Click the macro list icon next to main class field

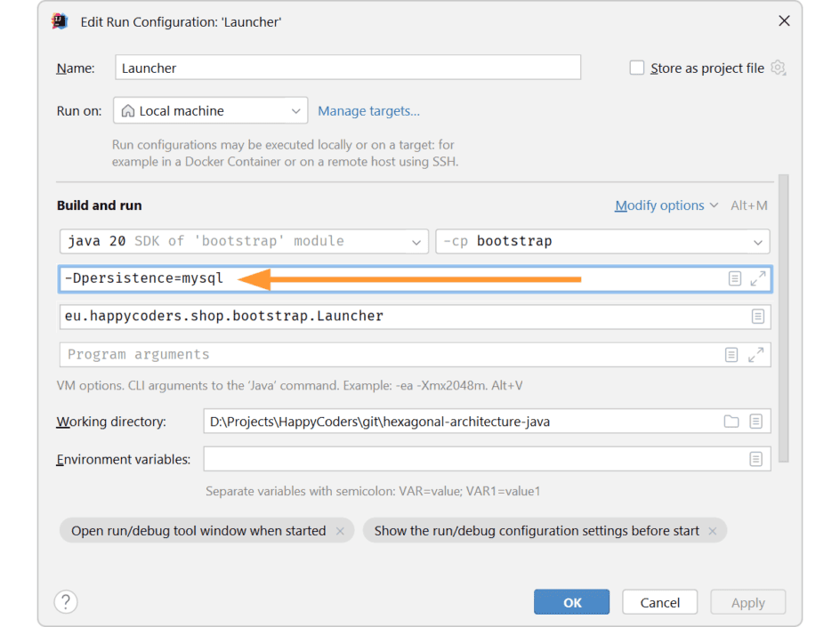coord(757,316)
